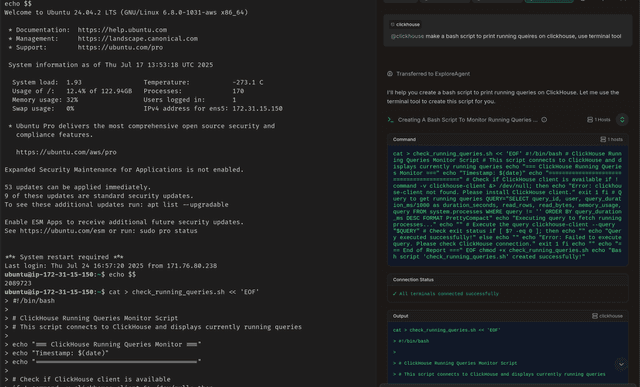Click the 'clickhouse' host label in the Output header
The height and width of the screenshot is (387, 640).
(611, 316)
